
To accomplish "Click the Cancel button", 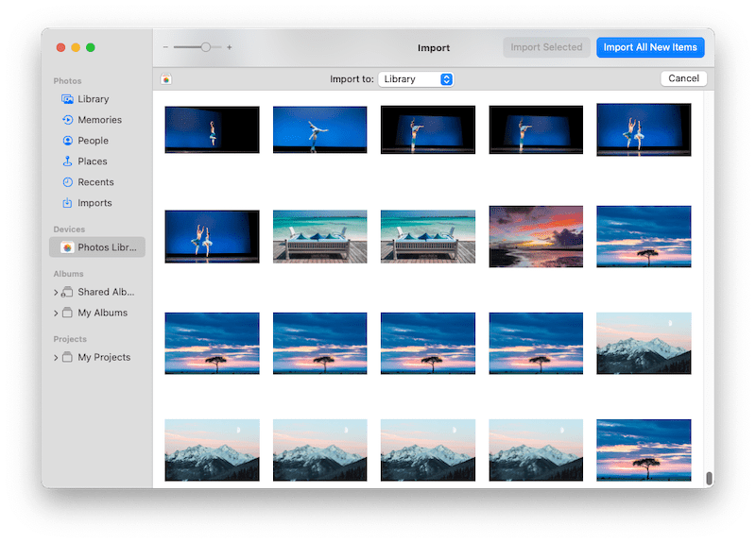I will [x=683, y=78].
